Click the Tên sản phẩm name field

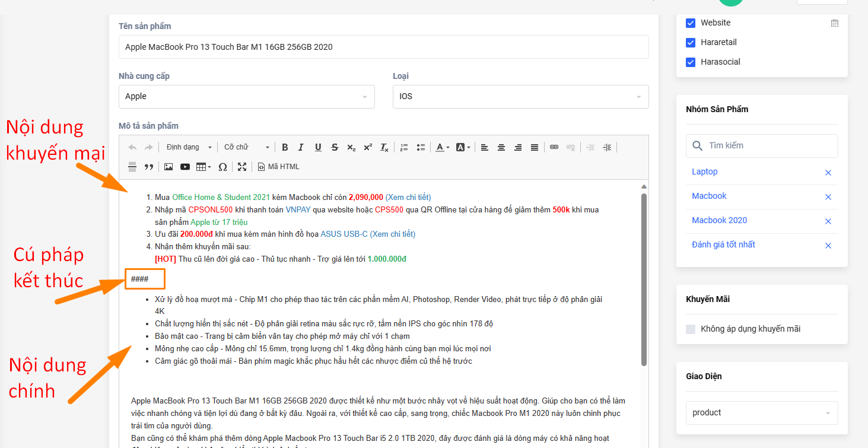(x=384, y=47)
